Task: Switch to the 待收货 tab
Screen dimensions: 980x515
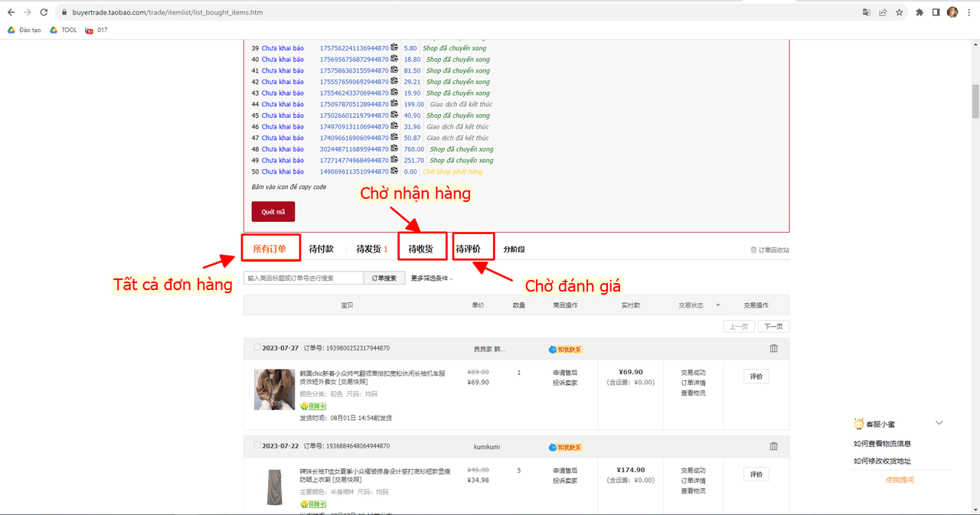Action: [x=420, y=249]
